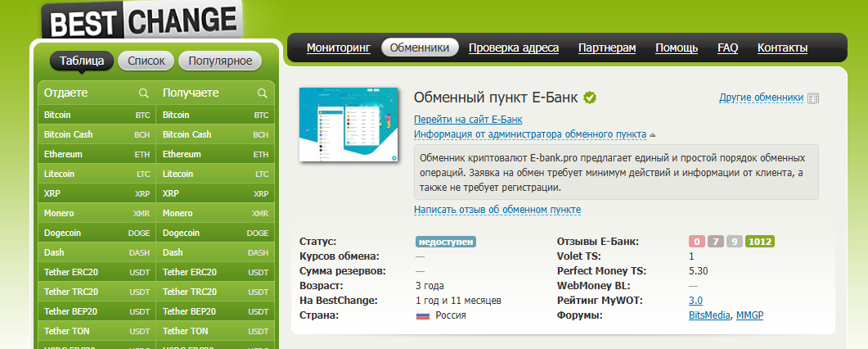Screen dimensions: 868x349
Task: Open search in the Получаете column
Action: pos(263,93)
